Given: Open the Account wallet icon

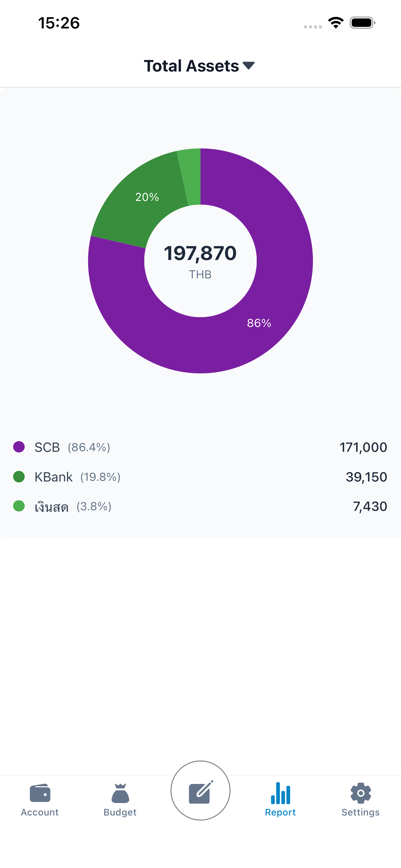Looking at the screenshot, I should [x=40, y=793].
